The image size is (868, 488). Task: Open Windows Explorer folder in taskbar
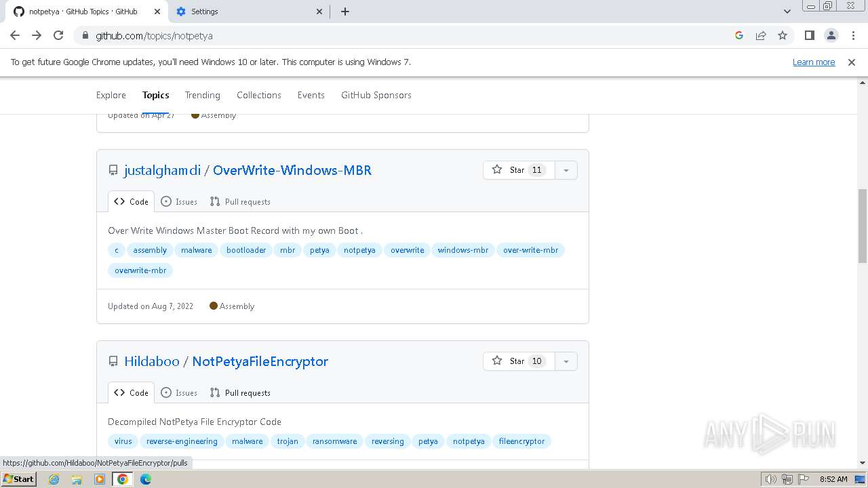(x=77, y=479)
